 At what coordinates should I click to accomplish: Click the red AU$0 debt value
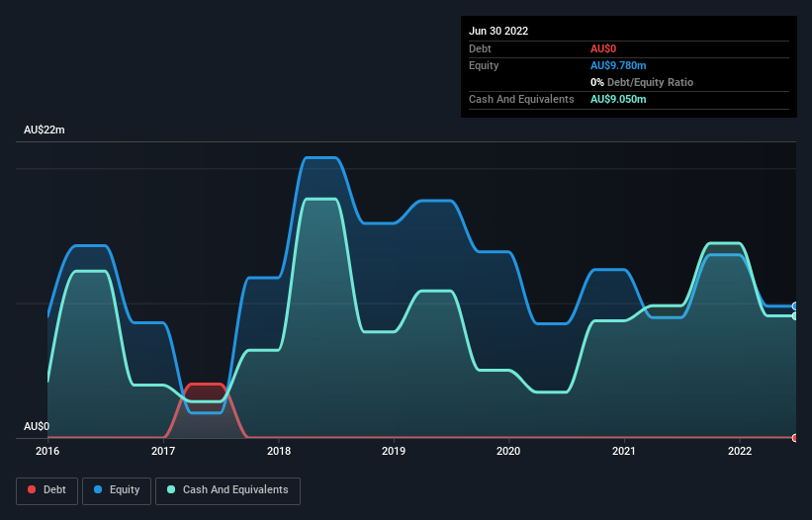click(x=603, y=48)
